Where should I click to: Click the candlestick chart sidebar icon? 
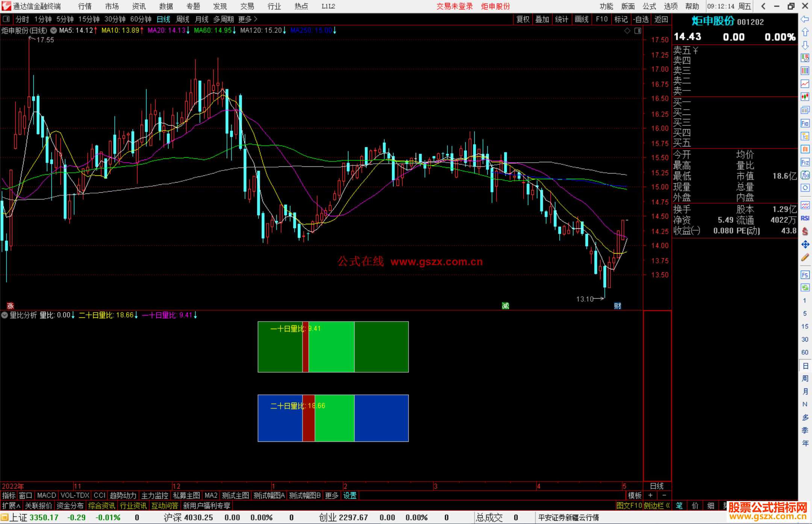[805, 97]
